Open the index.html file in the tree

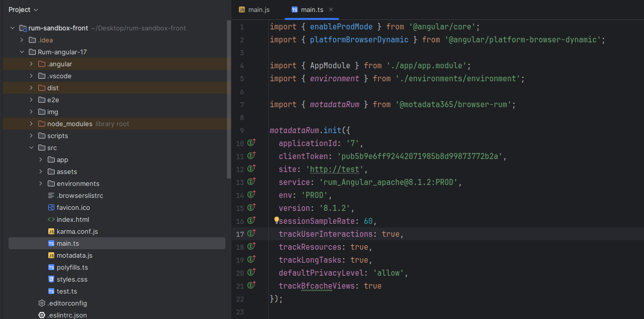tap(73, 219)
